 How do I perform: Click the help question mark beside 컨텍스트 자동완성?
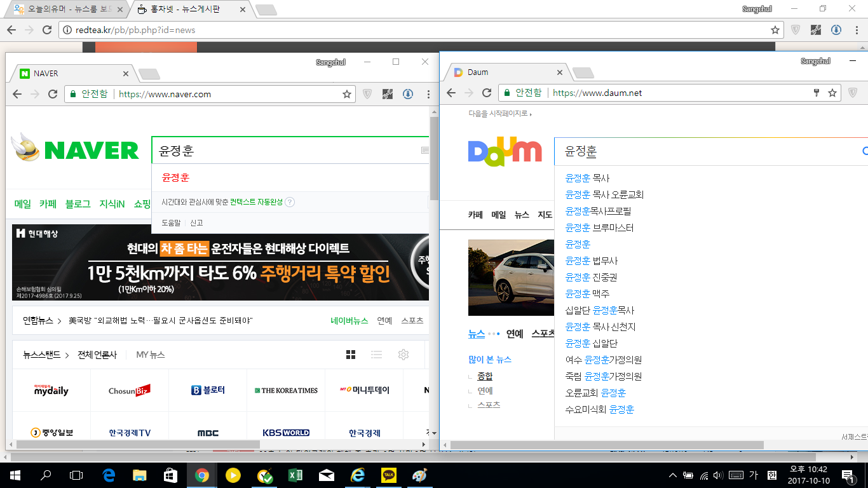point(290,202)
